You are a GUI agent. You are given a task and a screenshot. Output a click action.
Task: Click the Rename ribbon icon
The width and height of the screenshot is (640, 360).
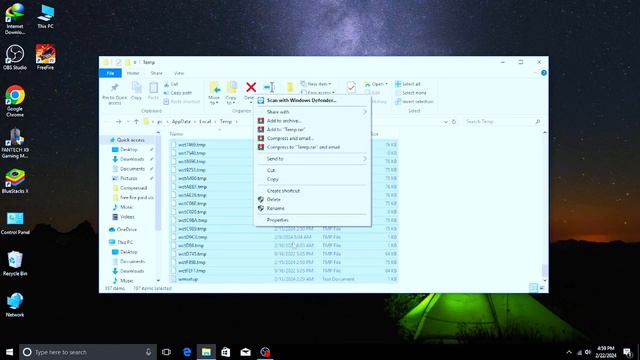269,87
